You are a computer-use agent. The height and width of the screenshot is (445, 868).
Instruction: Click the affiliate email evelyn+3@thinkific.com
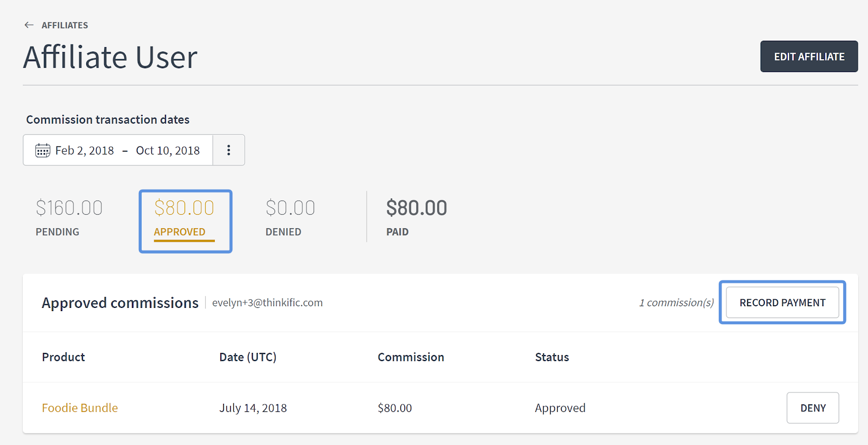click(x=267, y=302)
